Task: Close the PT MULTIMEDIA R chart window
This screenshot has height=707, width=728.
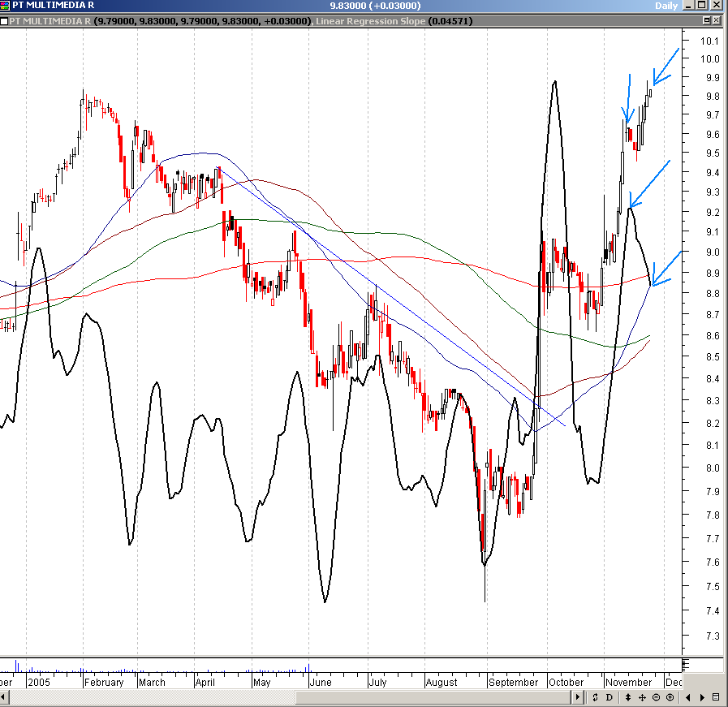Action: (x=717, y=5)
